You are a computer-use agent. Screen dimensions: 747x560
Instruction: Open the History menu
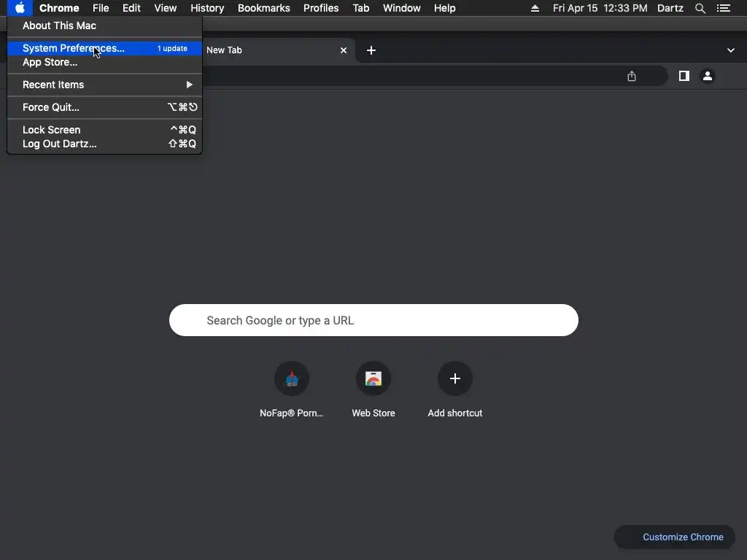click(207, 8)
